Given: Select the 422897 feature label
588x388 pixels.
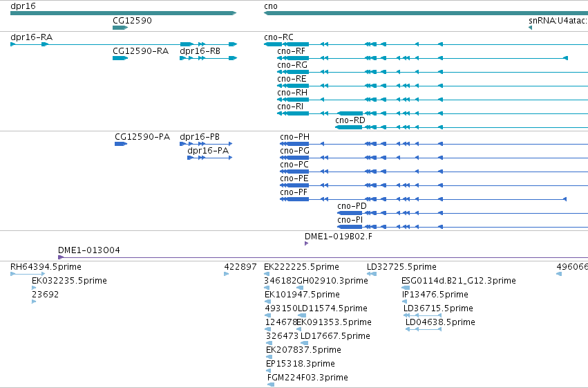Looking at the screenshot, I should pyautogui.click(x=240, y=267).
